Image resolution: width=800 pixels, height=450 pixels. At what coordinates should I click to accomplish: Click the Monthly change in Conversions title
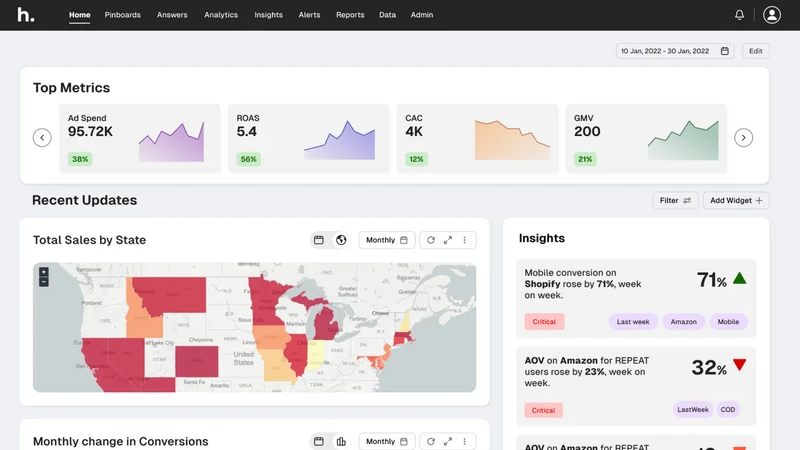point(120,441)
